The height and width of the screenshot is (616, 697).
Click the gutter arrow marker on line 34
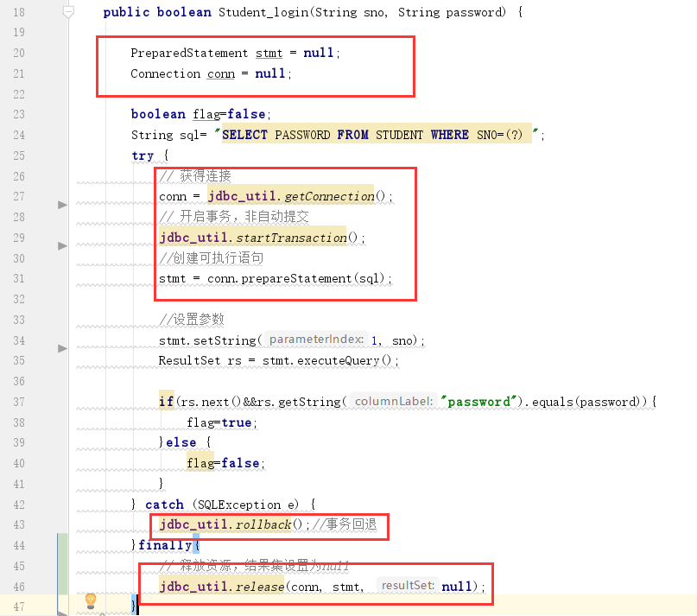pyautogui.click(x=63, y=349)
